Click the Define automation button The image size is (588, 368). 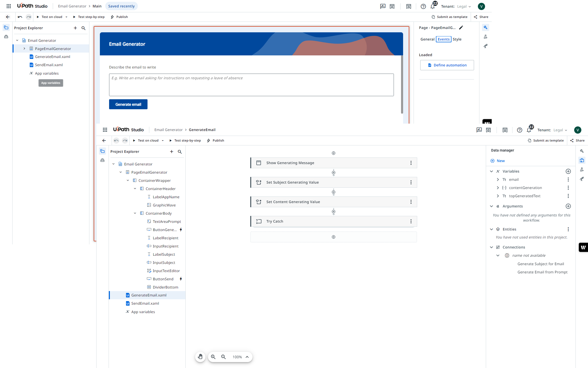[x=447, y=65]
